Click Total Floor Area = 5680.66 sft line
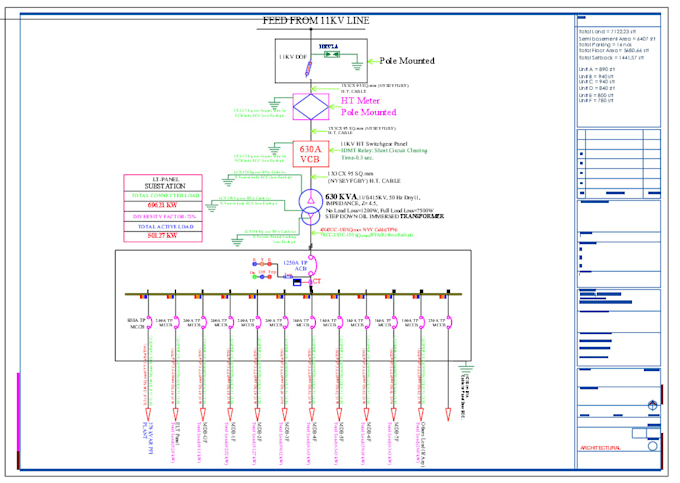The image size is (680, 483). [614, 51]
